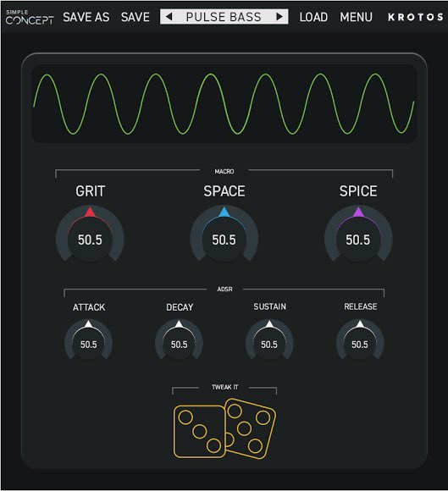Screen dimensions: 448x491
Task: Click the ADSR section heading
Action: point(225,289)
